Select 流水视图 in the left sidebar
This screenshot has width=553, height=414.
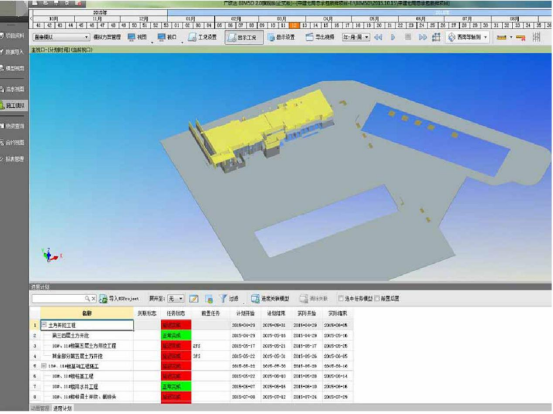tap(13, 89)
